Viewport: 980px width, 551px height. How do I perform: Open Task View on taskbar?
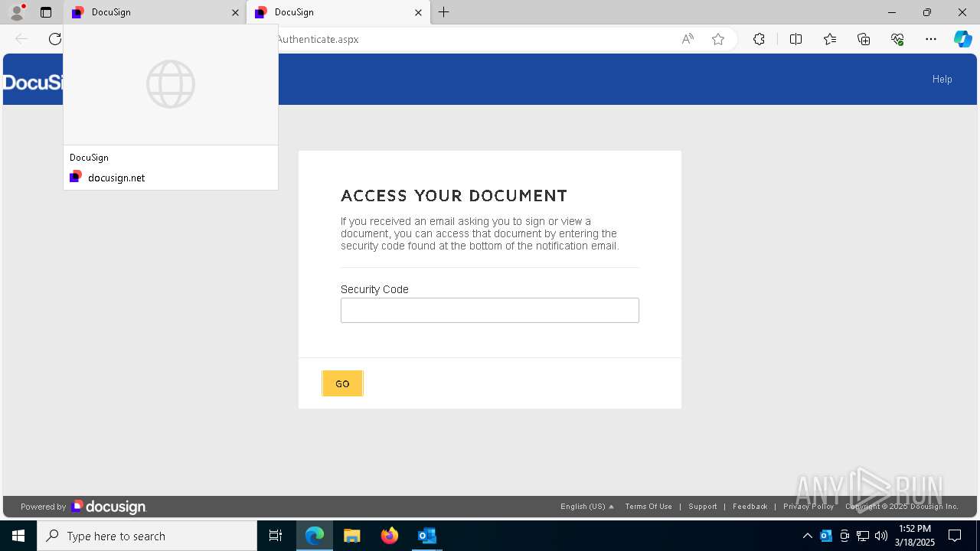276,536
